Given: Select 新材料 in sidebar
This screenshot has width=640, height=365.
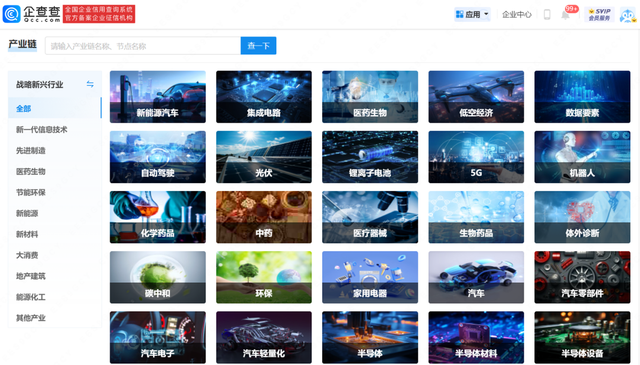Looking at the screenshot, I should (x=27, y=234).
